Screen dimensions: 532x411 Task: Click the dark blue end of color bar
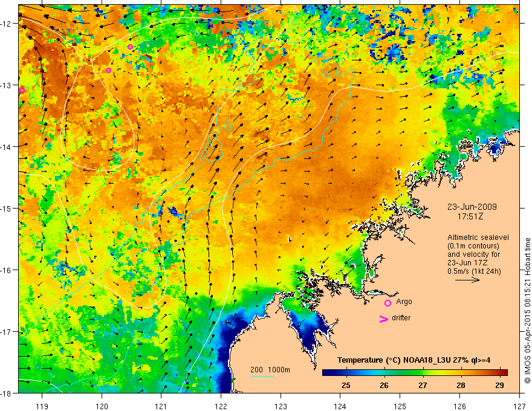tap(326, 372)
